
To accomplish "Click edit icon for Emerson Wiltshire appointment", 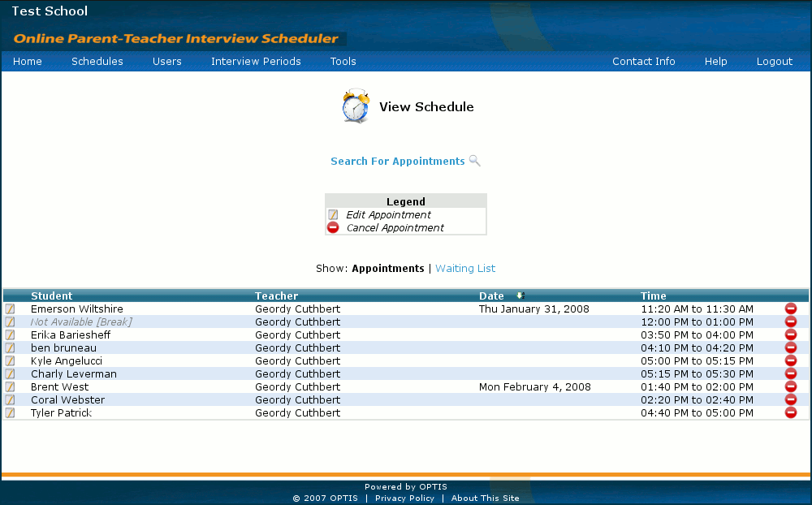I will point(10,309).
